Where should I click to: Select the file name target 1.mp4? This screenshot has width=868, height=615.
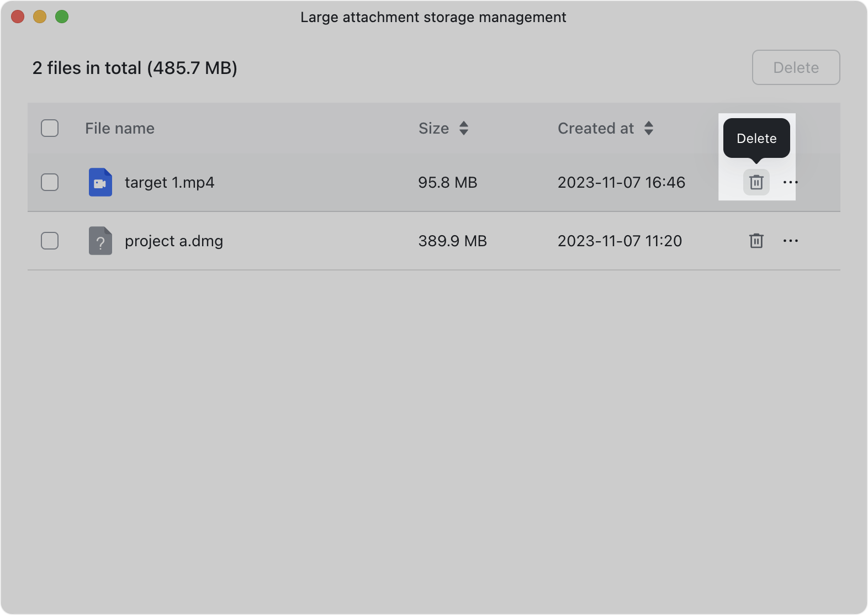click(x=170, y=182)
